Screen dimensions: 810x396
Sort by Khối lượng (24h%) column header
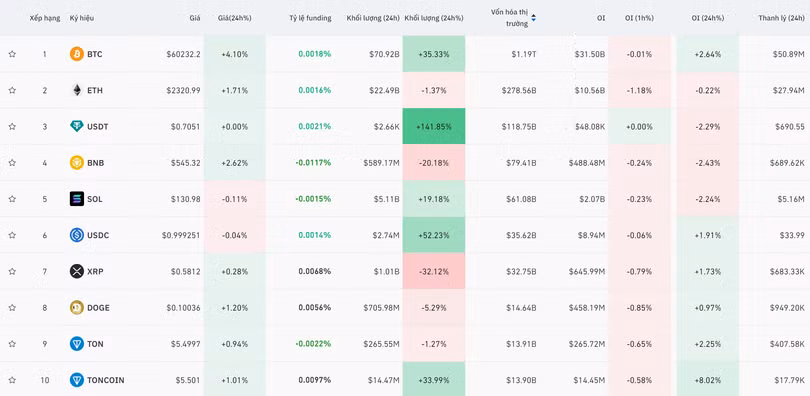coord(434,18)
